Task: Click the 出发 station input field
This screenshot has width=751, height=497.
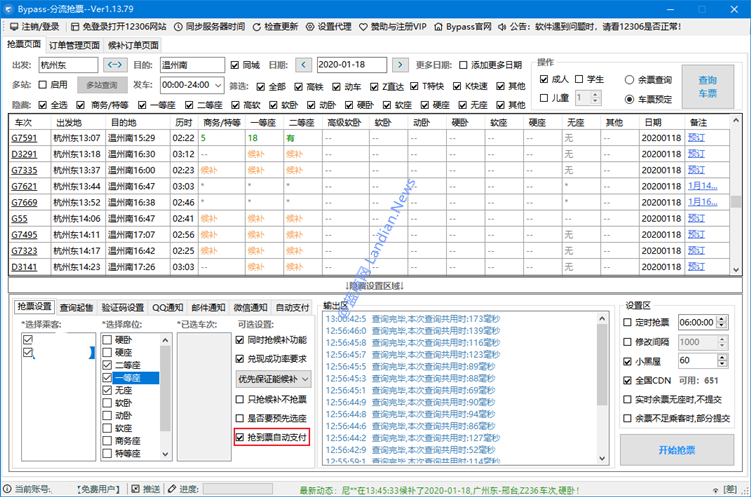Action: click(68, 65)
